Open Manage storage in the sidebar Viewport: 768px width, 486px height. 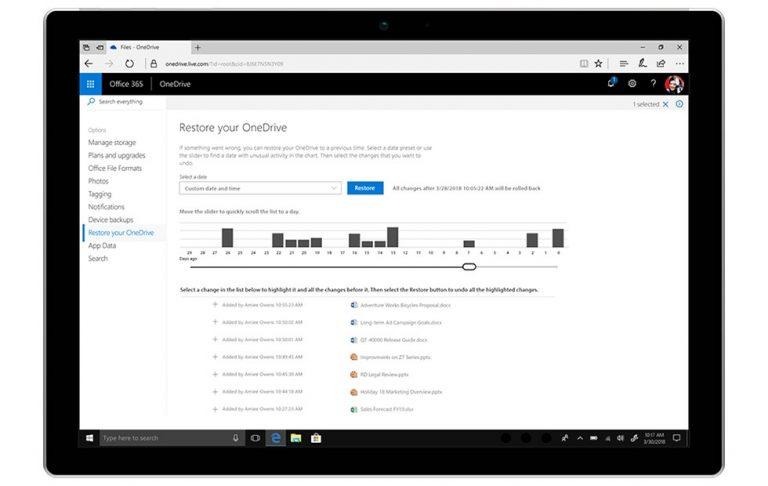(112, 143)
